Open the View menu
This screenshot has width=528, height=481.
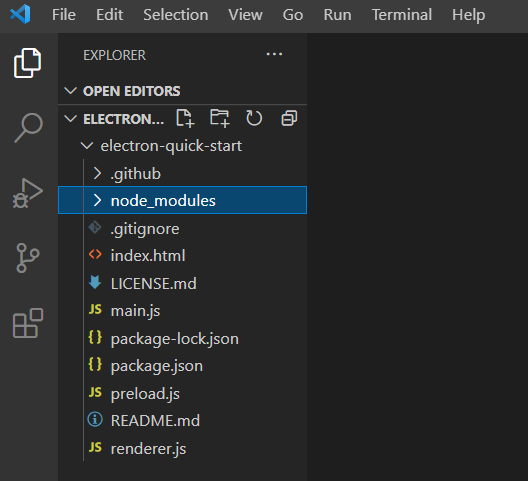(x=245, y=15)
